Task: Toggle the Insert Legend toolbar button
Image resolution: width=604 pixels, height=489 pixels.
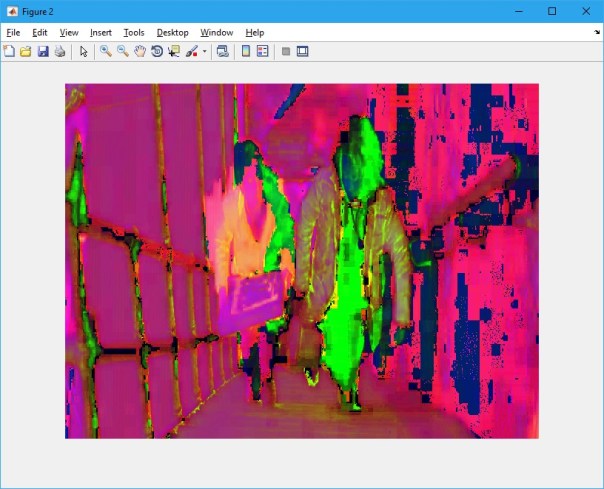Action: click(x=263, y=51)
